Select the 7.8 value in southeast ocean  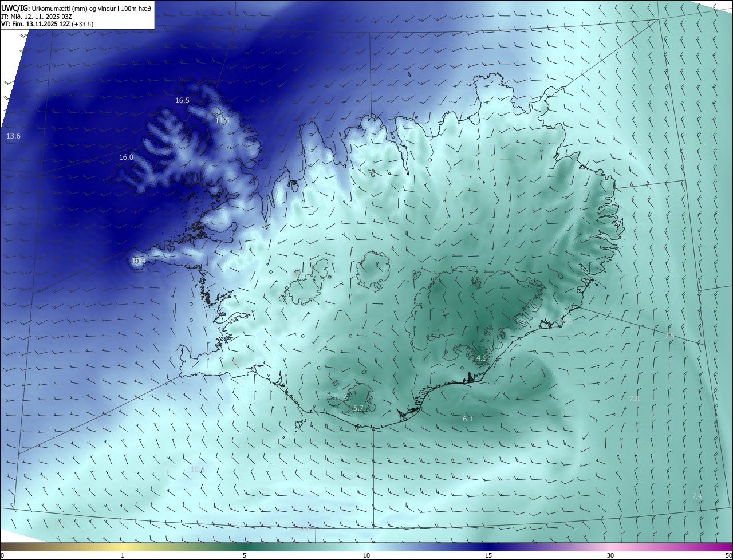pos(634,398)
